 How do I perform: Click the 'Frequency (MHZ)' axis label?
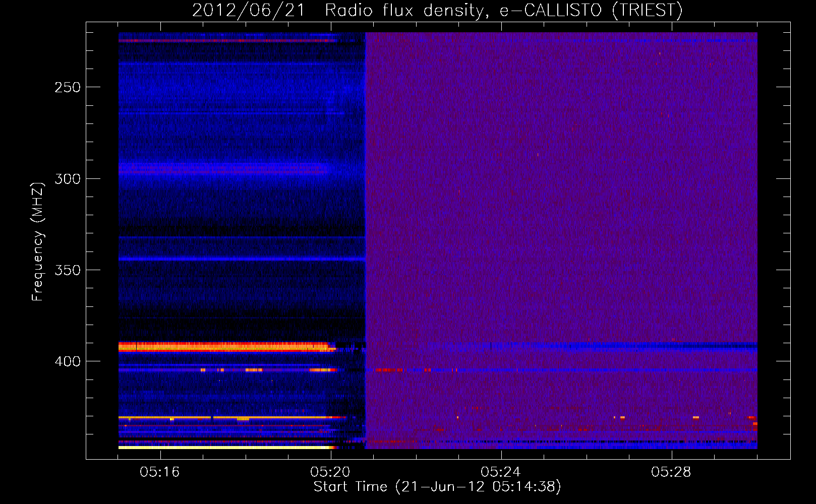[x=37, y=242]
